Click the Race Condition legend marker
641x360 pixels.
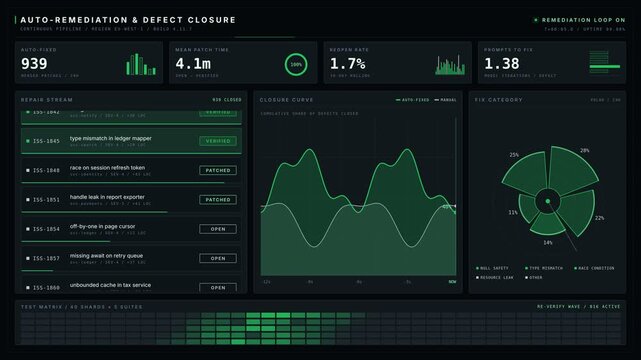pyautogui.click(x=576, y=268)
